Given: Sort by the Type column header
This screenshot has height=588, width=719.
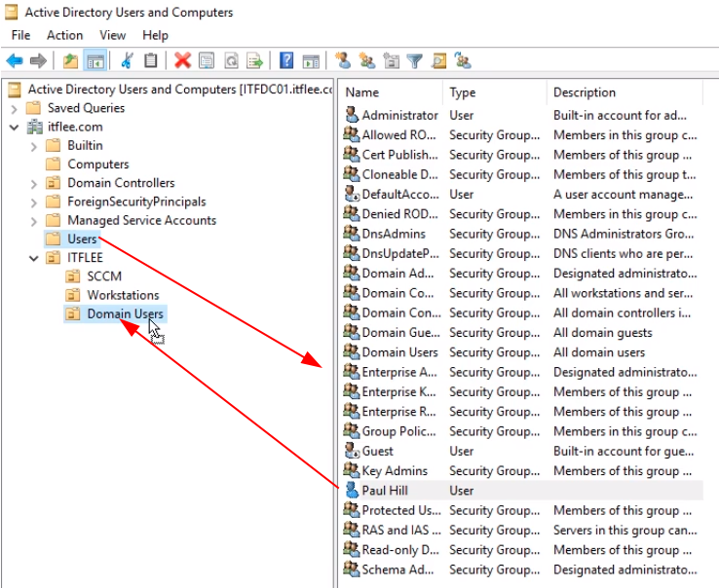Looking at the screenshot, I should (495, 92).
